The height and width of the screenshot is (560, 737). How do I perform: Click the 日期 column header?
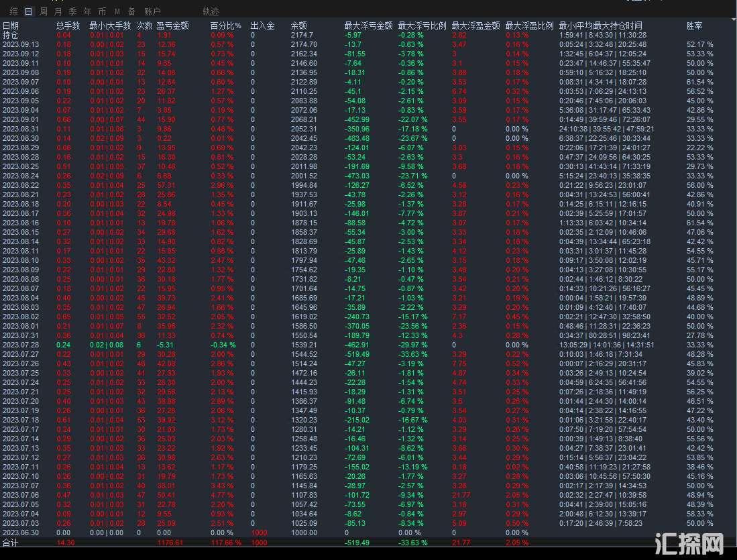(x=10, y=25)
